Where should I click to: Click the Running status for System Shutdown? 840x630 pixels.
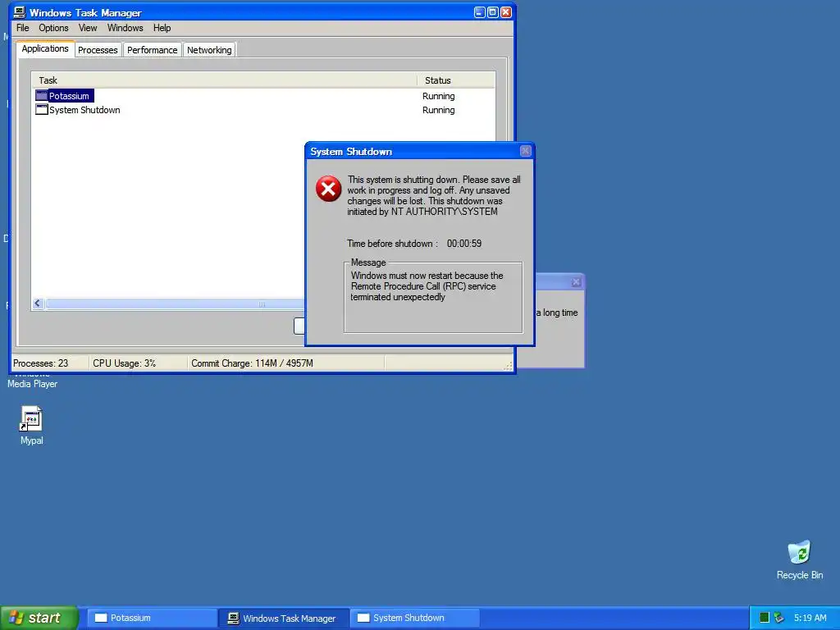click(438, 110)
